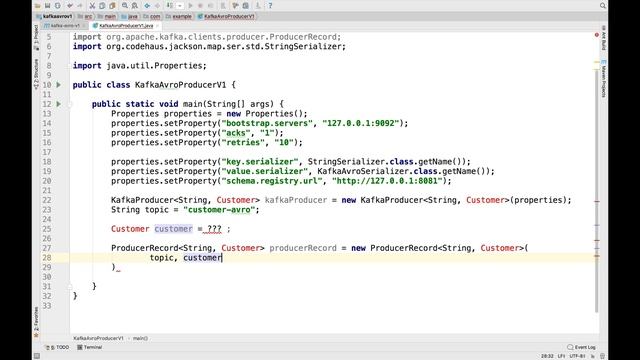The height and width of the screenshot is (360, 640).
Task: Click the Build project icon
Action: (x=169, y=6)
